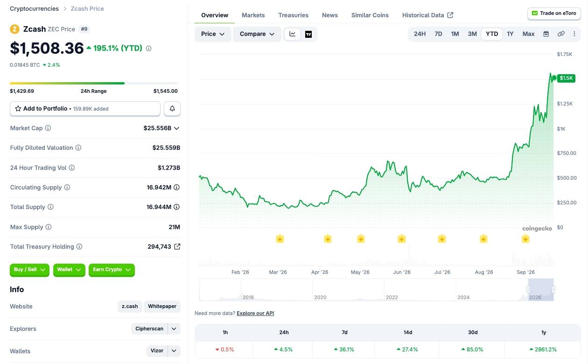
Task: Show Total Supply label info icon
Action: coord(51,207)
